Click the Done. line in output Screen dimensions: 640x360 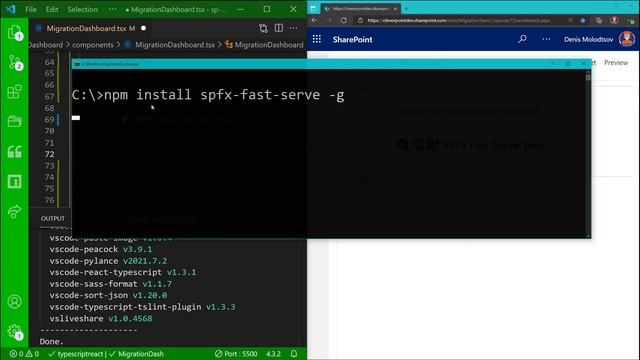pos(52,341)
